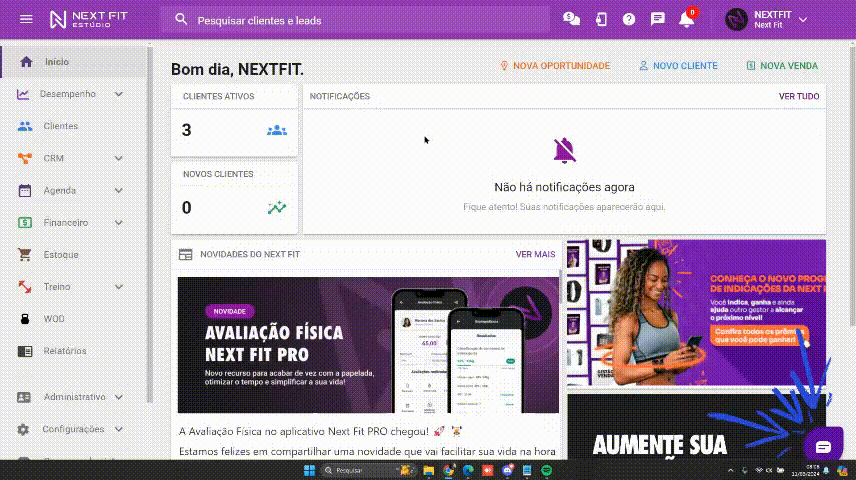Click the WOD kettlebell icon

25,319
